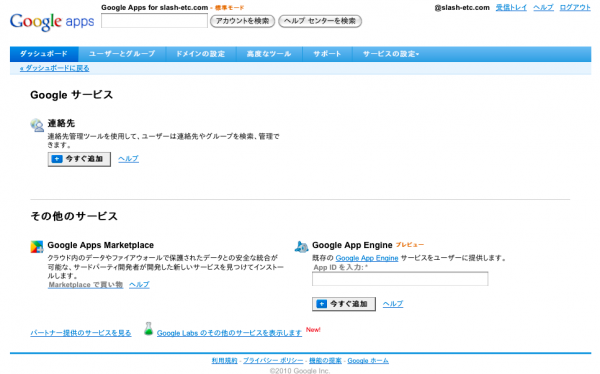The width and height of the screenshot is (600, 374).
Task: View パートナー提供のサービスを見る link
Action: (81, 333)
